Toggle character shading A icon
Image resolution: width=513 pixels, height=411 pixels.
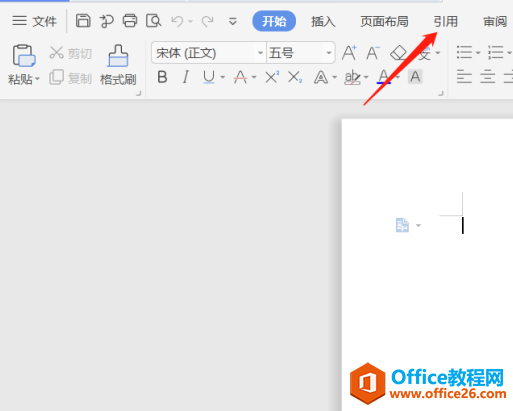tap(415, 77)
